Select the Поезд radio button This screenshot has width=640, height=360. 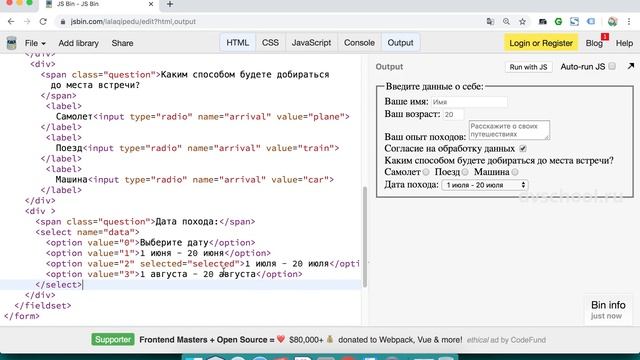[465, 172]
